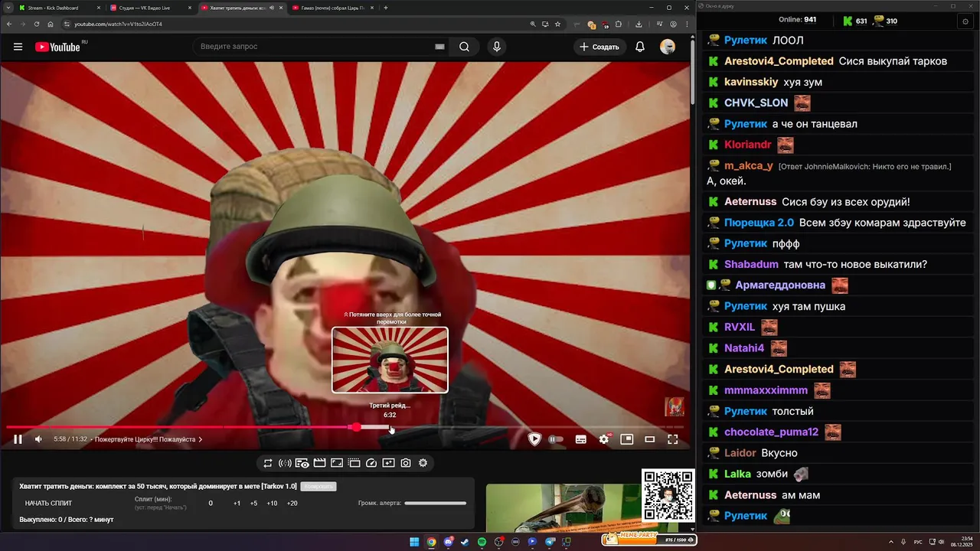Click the split minutes value 0

(211, 504)
